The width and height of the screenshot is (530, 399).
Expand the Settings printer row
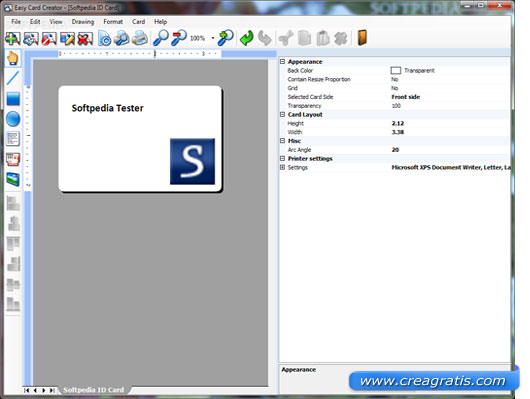point(283,167)
